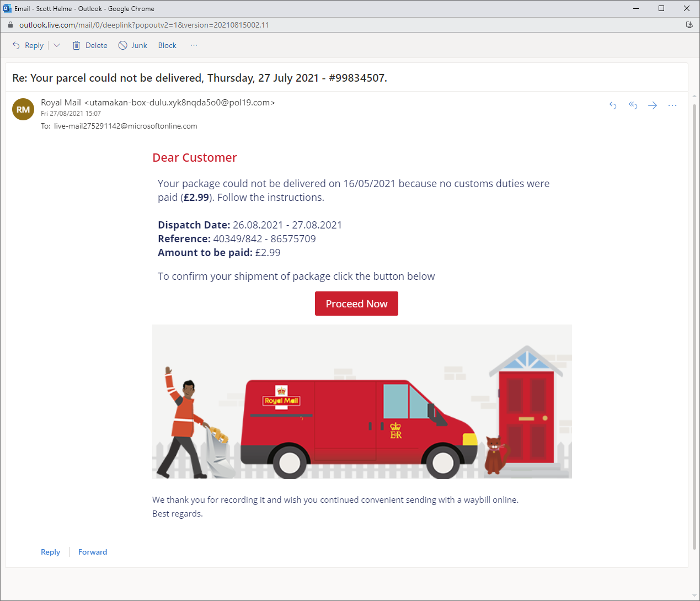The width and height of the screenshot is (700, 601).
Task: Click the email subject line text
Action: (200, 78)
